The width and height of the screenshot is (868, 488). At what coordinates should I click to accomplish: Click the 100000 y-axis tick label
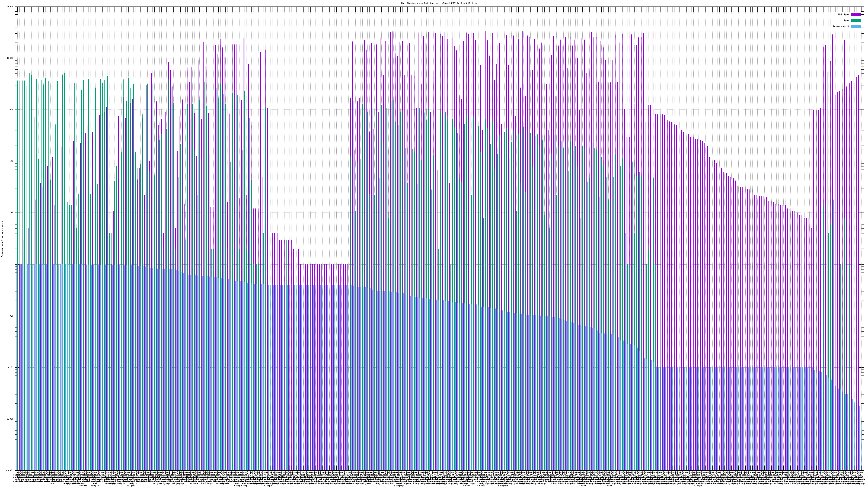[10, 7]
